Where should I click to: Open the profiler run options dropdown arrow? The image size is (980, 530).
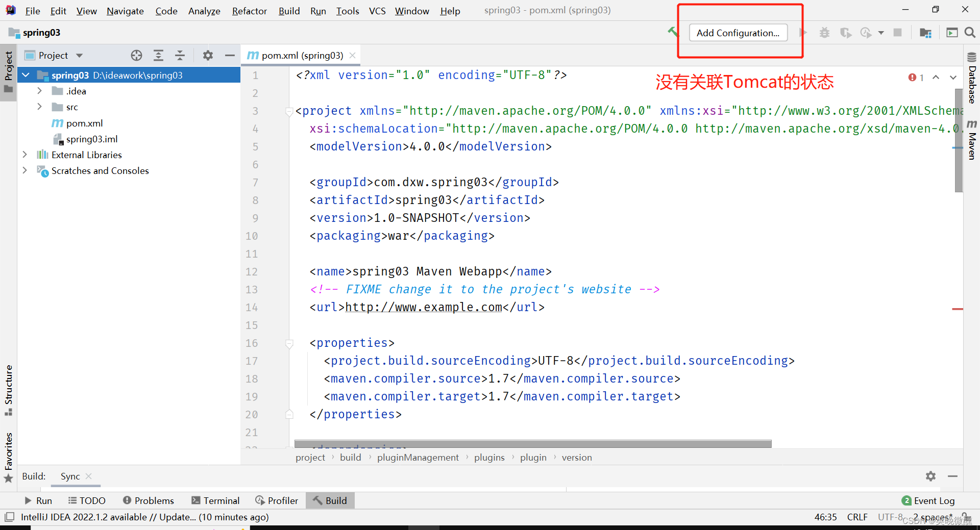(881, 33)
